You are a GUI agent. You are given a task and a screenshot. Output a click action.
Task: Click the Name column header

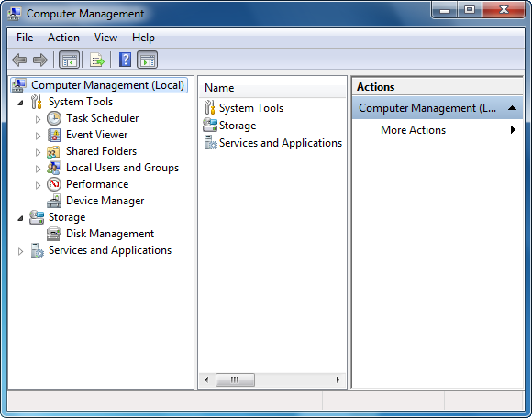[272, 88]
